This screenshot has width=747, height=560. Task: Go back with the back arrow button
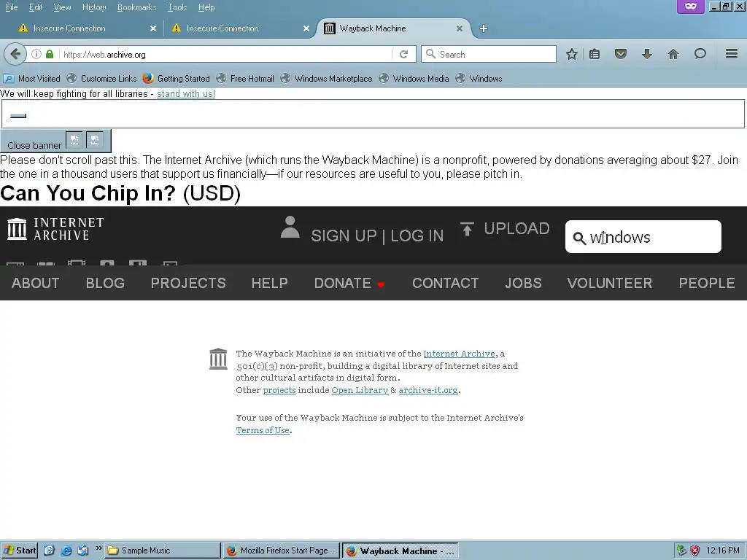(x=15, y=54)
